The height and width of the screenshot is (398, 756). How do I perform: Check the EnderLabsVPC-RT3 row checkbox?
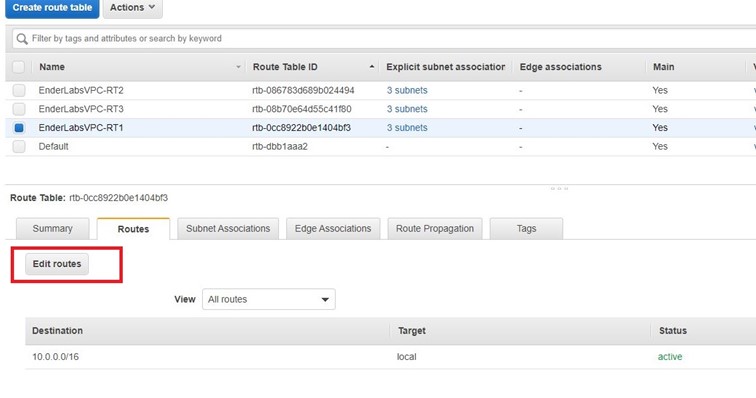click(19, 109)
